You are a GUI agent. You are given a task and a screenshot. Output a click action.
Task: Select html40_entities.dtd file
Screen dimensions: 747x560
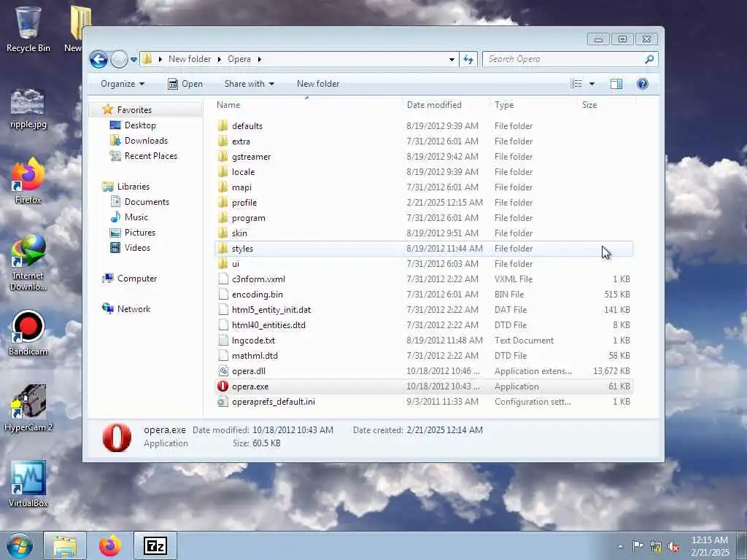point(268,325)
